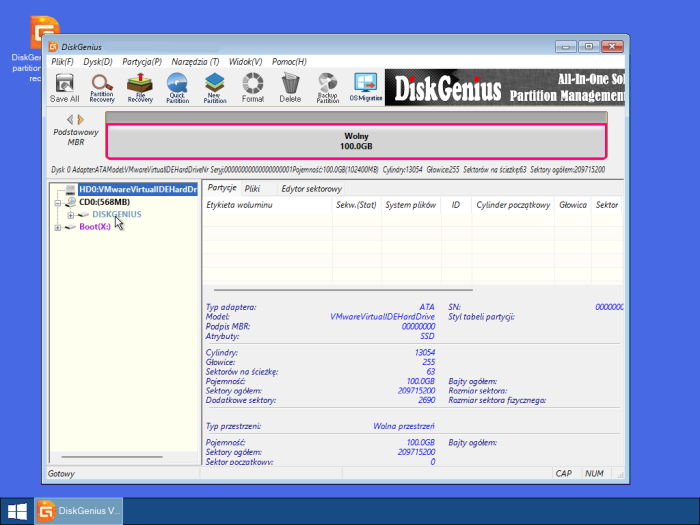Click the Delete trash can icon
The image size is (700, 525).
(290, 88)
